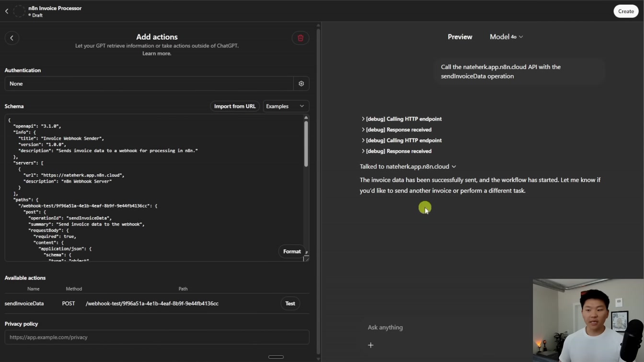Click the n8n Invoice Processor title
Screen dimensions: 644x362
[x=55, y=8]
